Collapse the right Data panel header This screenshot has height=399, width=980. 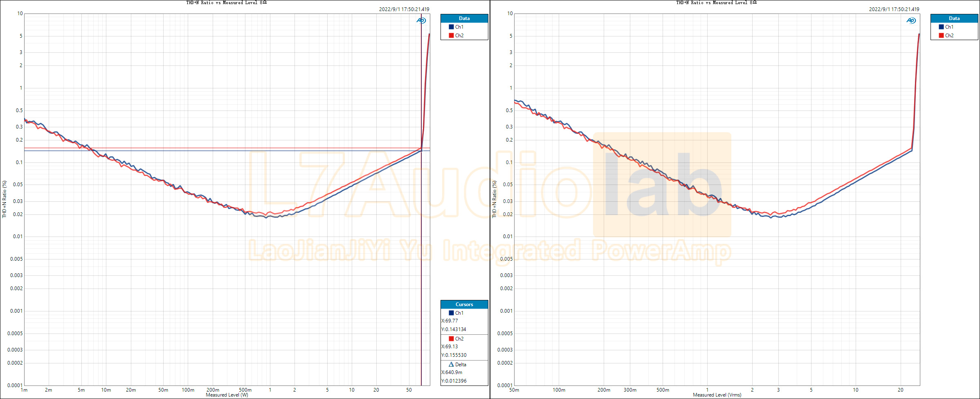(954, 18)
